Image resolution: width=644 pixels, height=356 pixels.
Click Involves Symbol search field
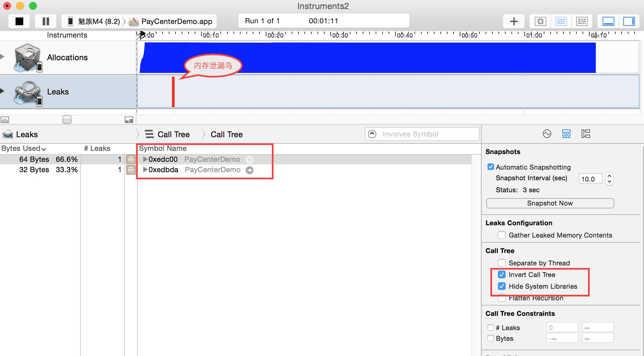(422, 134)
